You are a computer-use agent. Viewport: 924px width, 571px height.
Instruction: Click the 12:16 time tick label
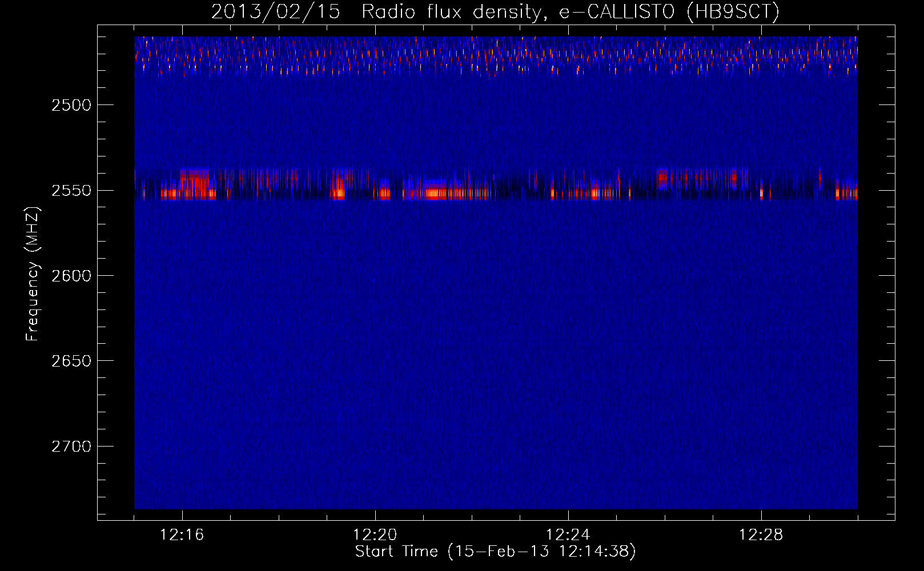click(x=182, y=535)
